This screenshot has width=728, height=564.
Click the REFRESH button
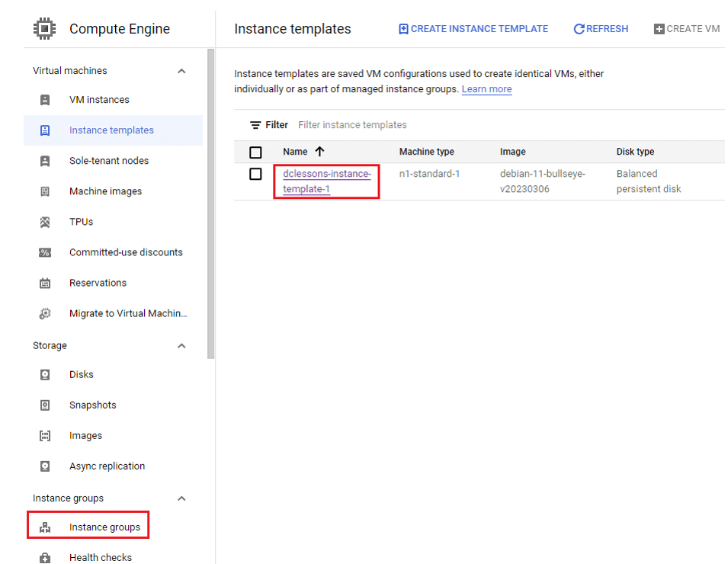[x=601, y=29]
